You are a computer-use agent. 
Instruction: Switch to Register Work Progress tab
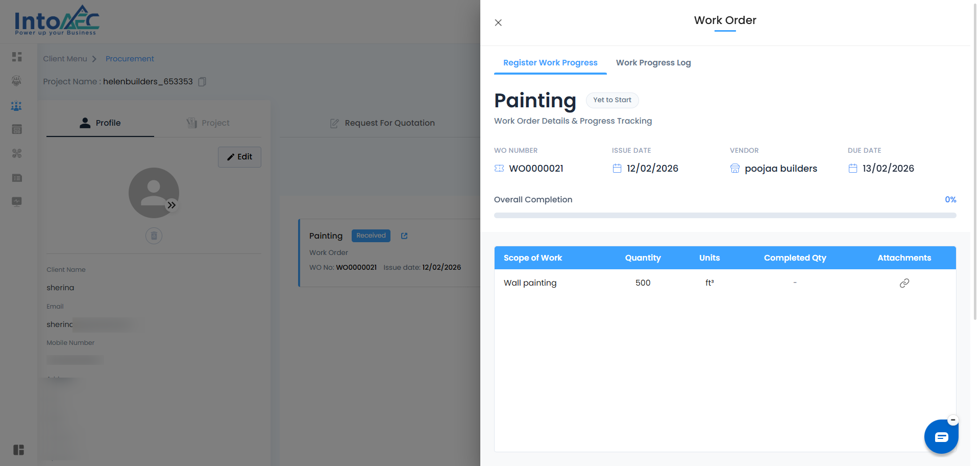550,63
